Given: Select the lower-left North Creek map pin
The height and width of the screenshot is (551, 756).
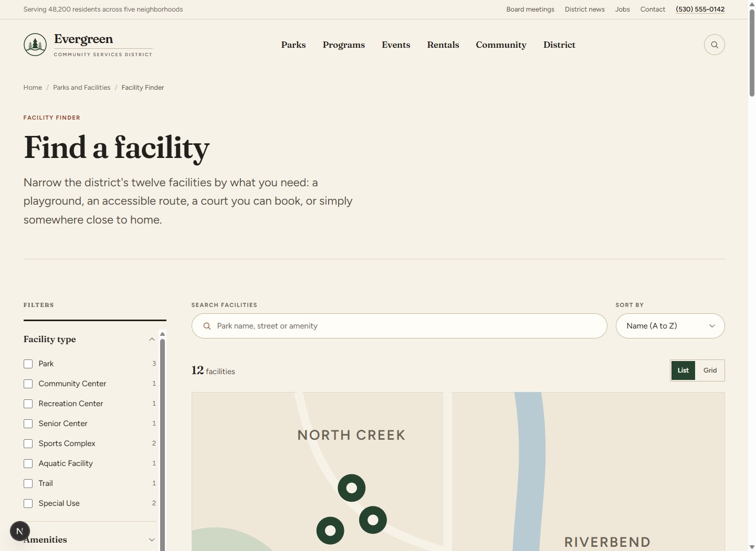Looking at the screenshot, I should click(330, 531).
